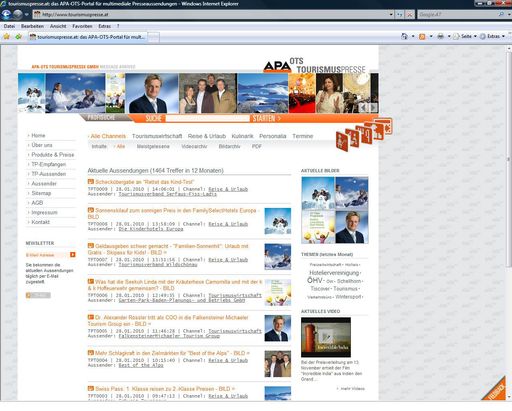Click the STARTEN search button
Viewport: 512px width, 411px height.
267,118
